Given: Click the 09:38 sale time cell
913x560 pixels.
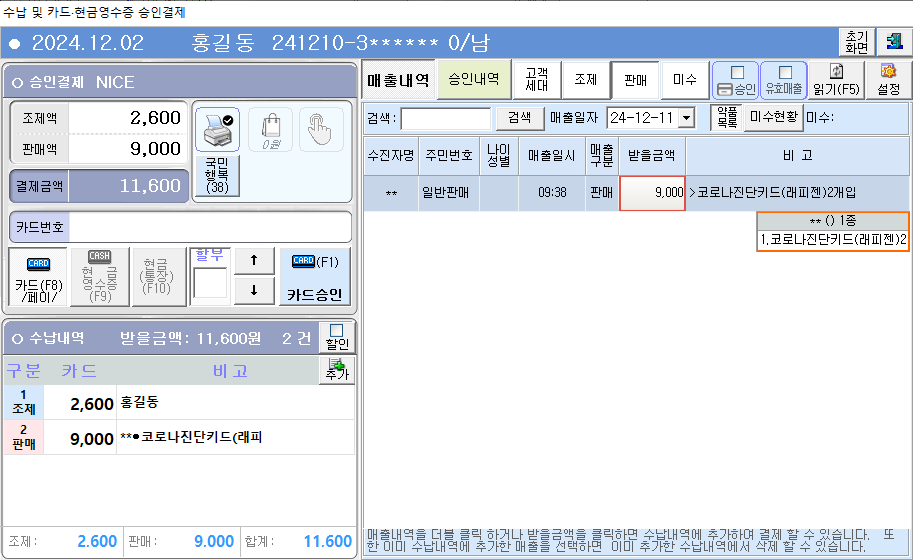Looking at the screenshot, I should point(552,193).
